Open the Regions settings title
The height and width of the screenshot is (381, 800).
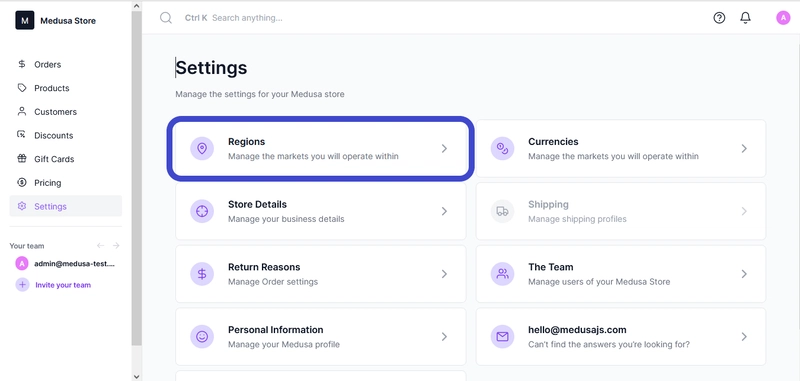tap(246, 142)
